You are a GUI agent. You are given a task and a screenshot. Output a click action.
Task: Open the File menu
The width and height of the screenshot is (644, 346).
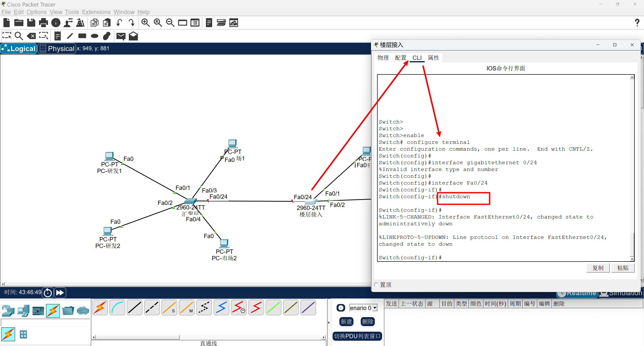[x=6, y=12]
